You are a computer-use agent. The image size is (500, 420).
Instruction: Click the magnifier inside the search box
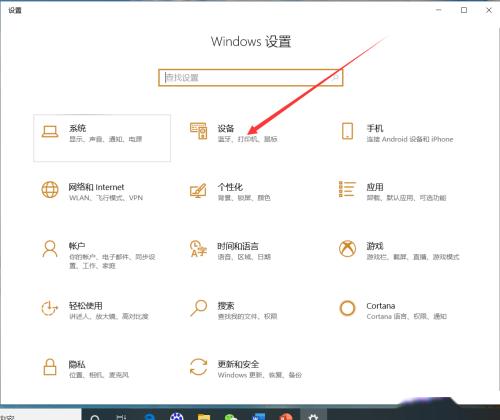click(x=335, y=78)
